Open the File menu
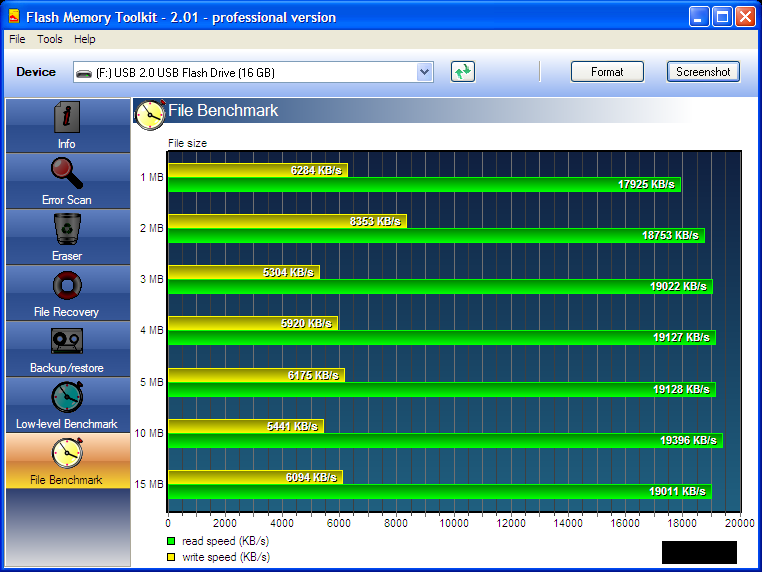The width and height of the screenshot is (762, 572). pos(17,39)
